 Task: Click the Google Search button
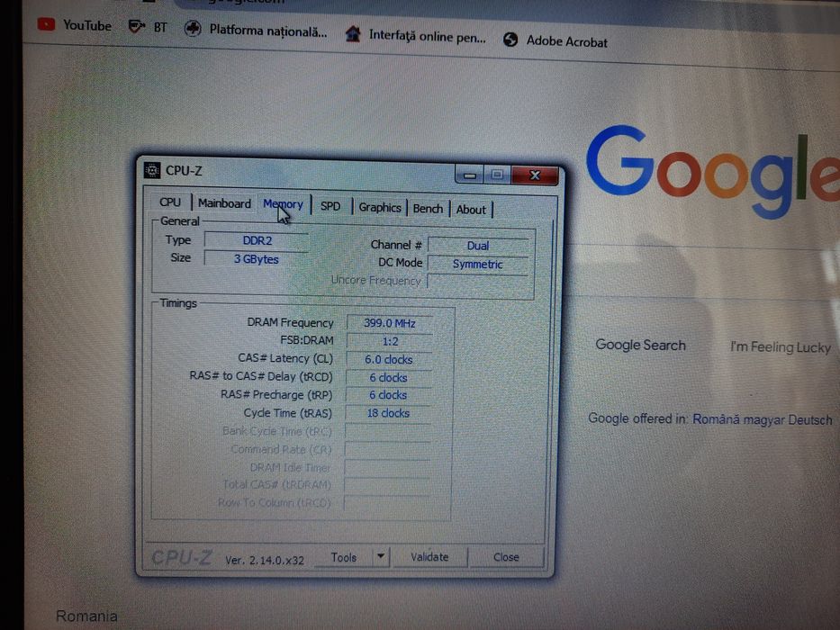640,345
